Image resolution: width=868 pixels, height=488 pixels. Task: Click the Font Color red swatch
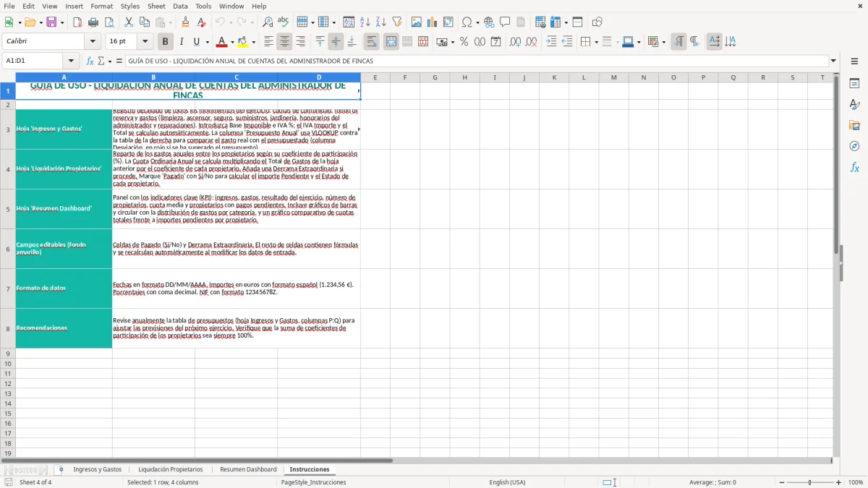tap(222, 42)
